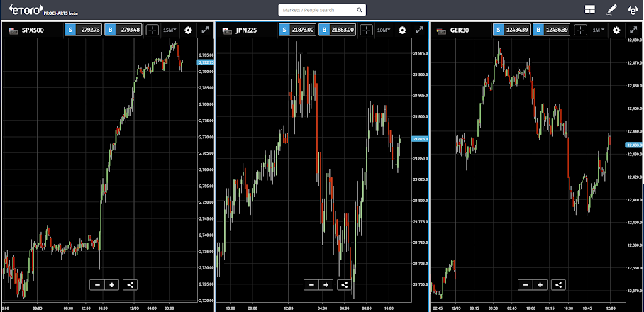Click 21,700.00 on JPN225 price axis

[x=420, y=284]
